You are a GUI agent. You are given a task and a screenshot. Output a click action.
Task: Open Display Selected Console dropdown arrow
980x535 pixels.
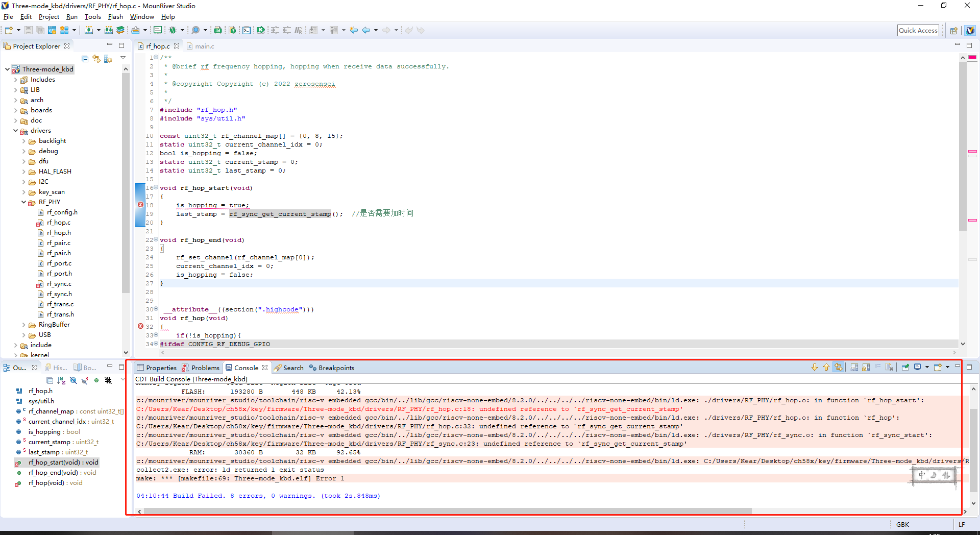tap(927, 368)
